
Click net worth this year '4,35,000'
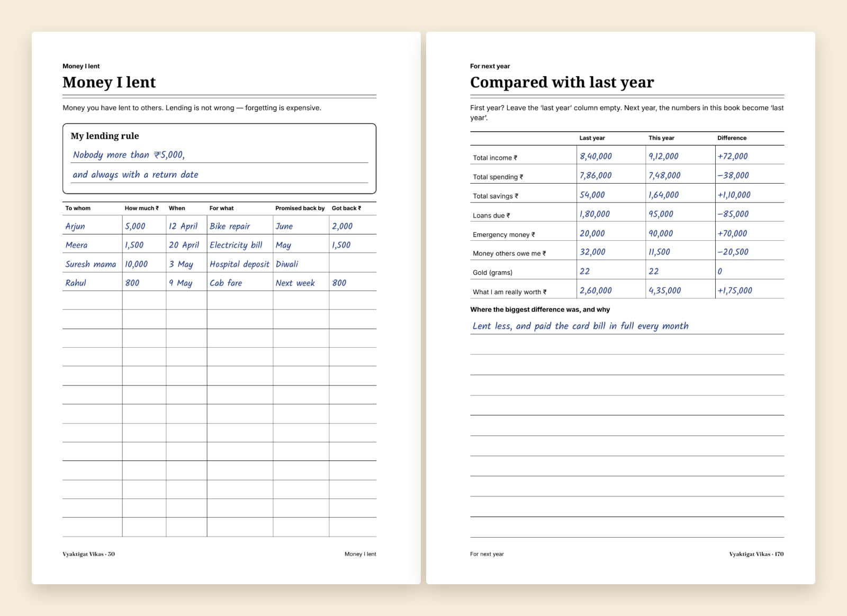(664, 291)
